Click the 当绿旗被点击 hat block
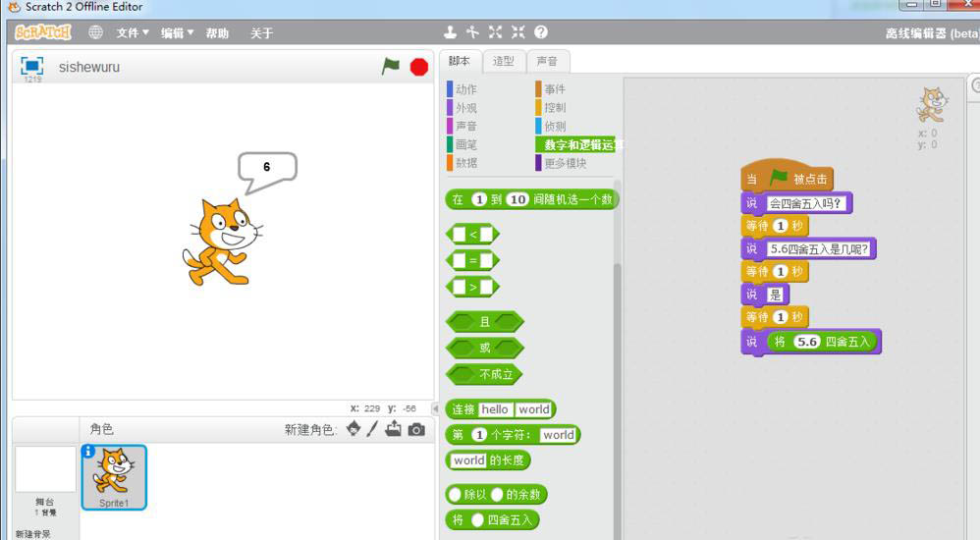The image size is (980, 540). 787,177
